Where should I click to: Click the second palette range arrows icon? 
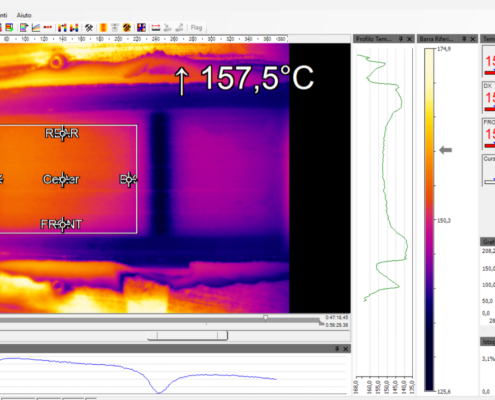tap(74, 28)
